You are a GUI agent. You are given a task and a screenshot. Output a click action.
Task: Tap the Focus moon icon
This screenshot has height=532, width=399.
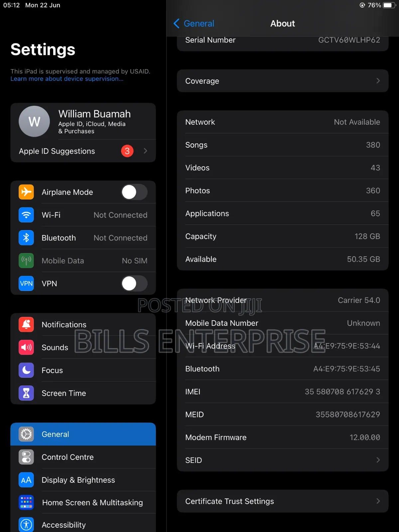pos(26,370)
